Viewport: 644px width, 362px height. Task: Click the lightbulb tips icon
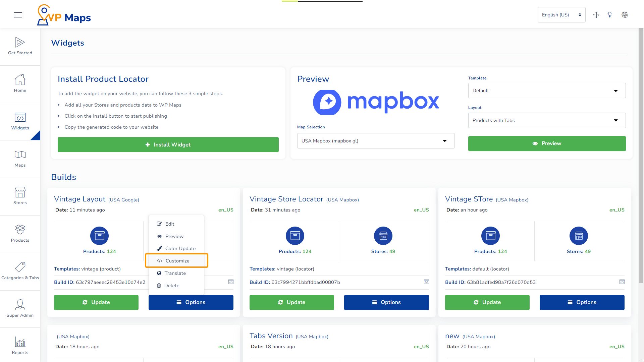610,15
